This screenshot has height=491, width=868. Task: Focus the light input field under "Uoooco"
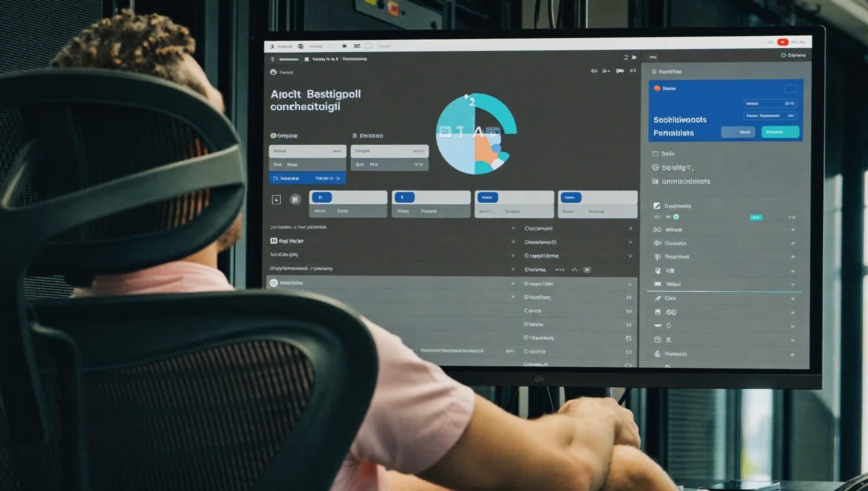tap(390, 151)
